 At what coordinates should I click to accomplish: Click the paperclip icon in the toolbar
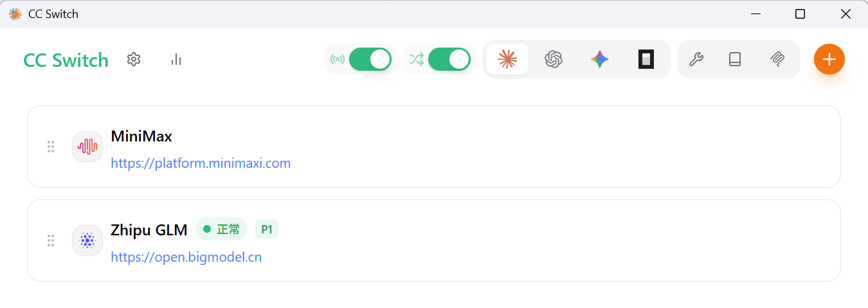pyautogui.click(x=777, y=59)
